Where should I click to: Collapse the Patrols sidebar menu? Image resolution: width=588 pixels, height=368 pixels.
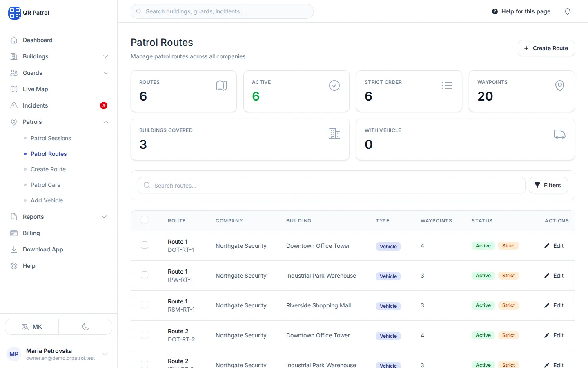tap(59, 122)
